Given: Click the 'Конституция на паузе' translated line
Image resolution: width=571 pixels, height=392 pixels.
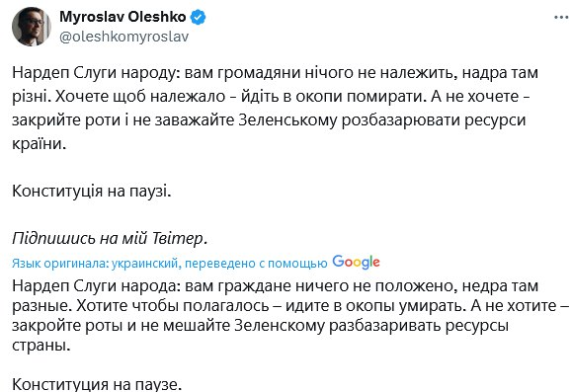Looking at the screenshot, I should click(97, 384).
